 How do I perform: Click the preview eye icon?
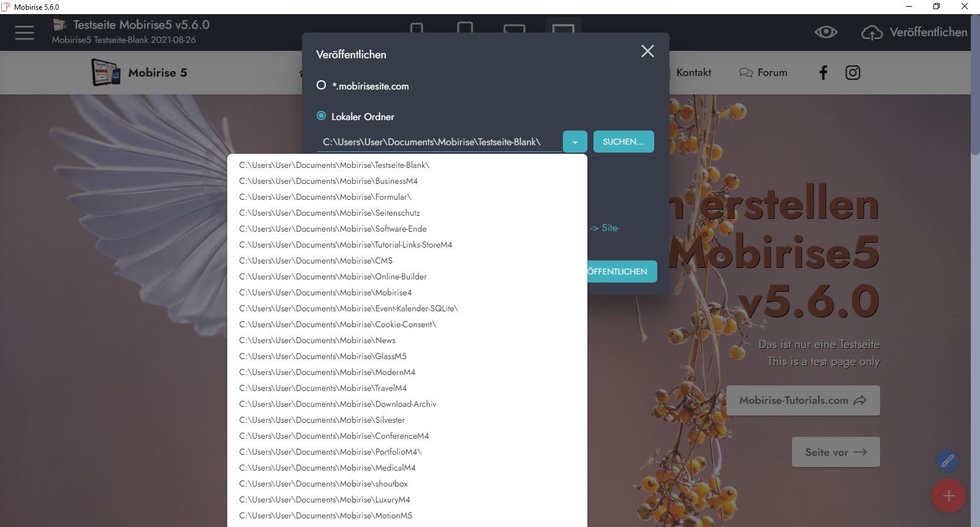(826, 32)
